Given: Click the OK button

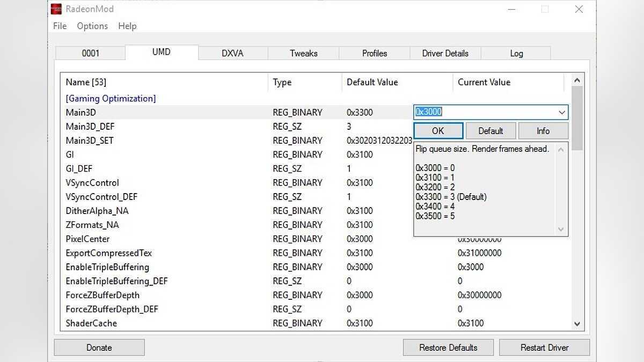Looking at the screenshot, I should (x=438, y=131).
